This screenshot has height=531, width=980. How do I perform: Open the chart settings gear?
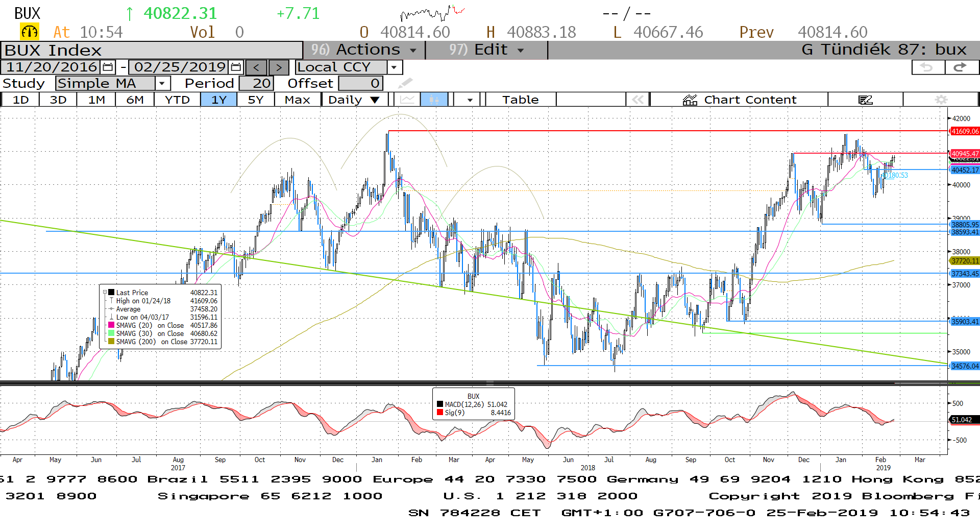point(941,100)
